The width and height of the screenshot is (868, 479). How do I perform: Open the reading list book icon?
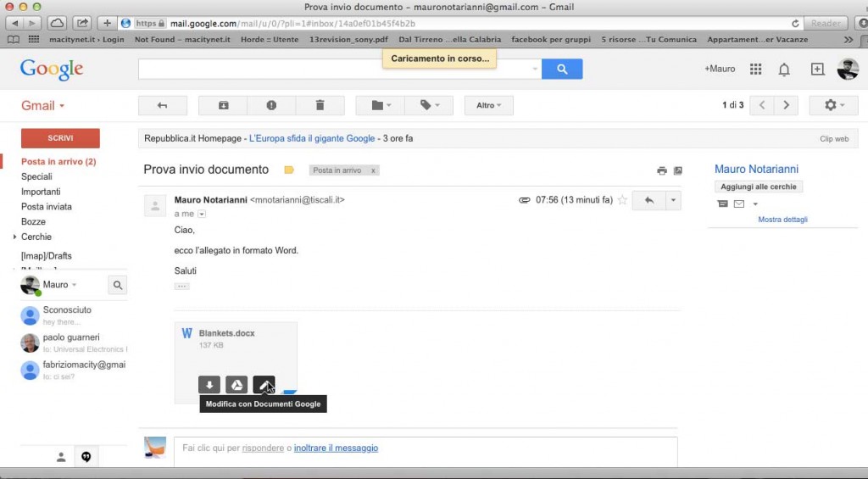tap(14, 39)
